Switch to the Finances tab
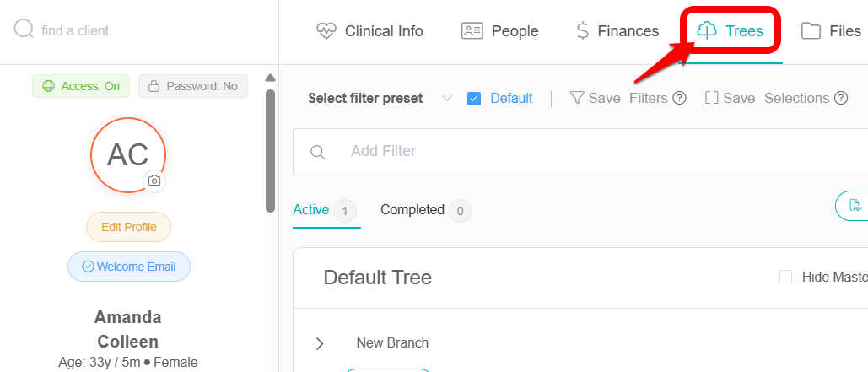 click(x=617, y=31)
